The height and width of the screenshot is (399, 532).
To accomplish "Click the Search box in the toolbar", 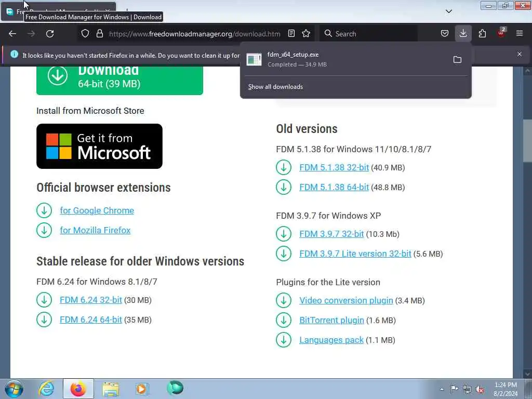I will coord(368,34).
